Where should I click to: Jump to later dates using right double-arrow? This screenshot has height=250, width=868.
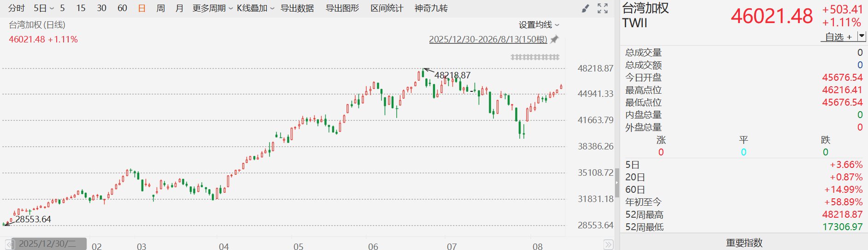(x=608, y=244)
